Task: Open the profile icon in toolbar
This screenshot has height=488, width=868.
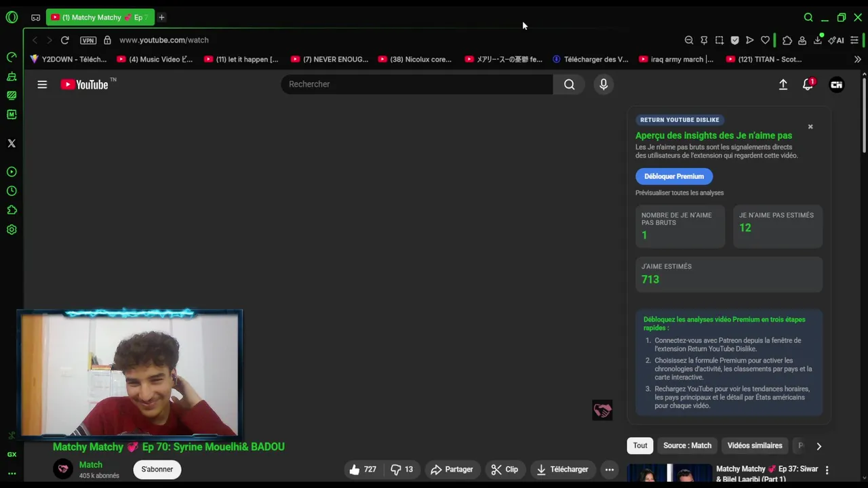Action: click(802, 41)
